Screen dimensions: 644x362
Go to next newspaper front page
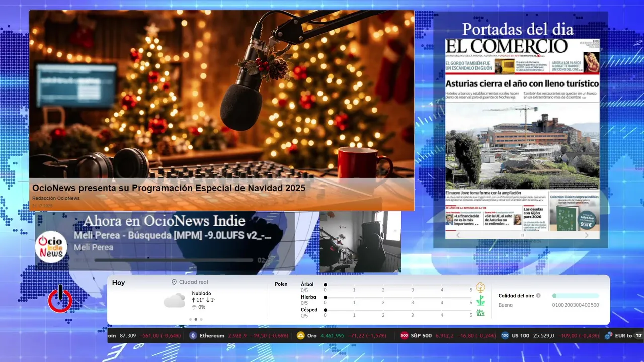pyautogui.click(x=587, y=235)
